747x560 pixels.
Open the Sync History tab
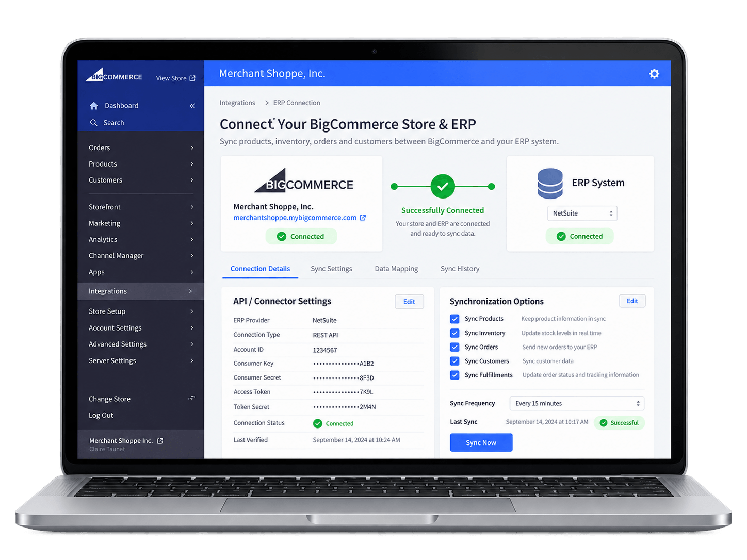pyautogui.click(x=460, y=269)
